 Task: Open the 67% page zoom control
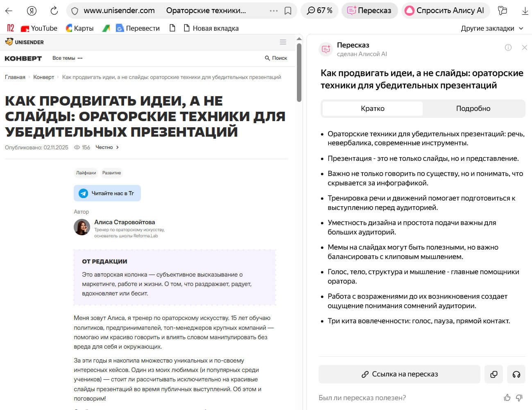point(319,11)
